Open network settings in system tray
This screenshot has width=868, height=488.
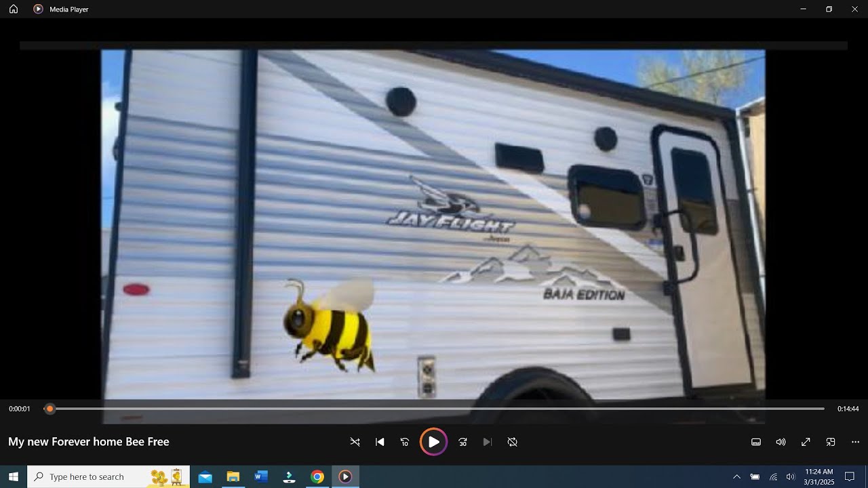tap(773, 476)
